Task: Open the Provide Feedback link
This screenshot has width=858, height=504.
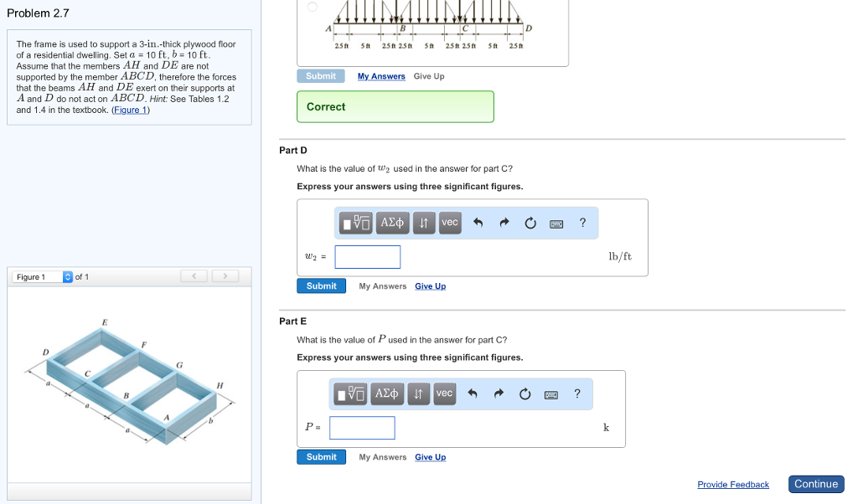Action: 733,485
